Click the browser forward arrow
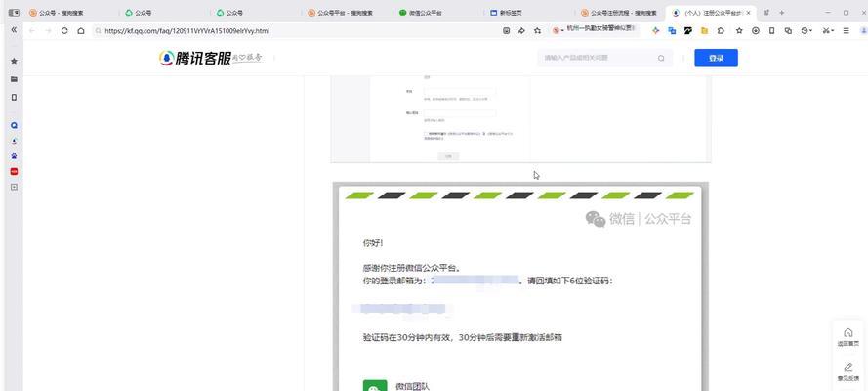 (48, 31)
